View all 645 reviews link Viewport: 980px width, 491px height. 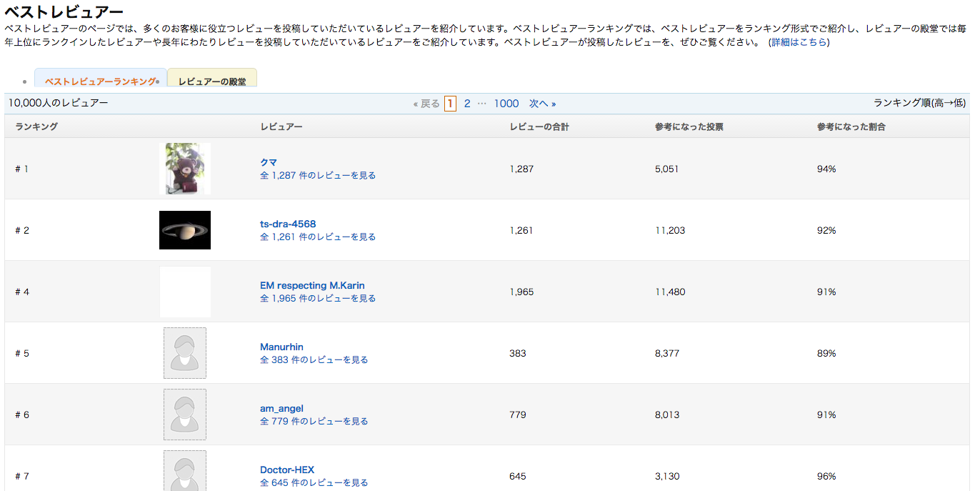tap(314, 482)
